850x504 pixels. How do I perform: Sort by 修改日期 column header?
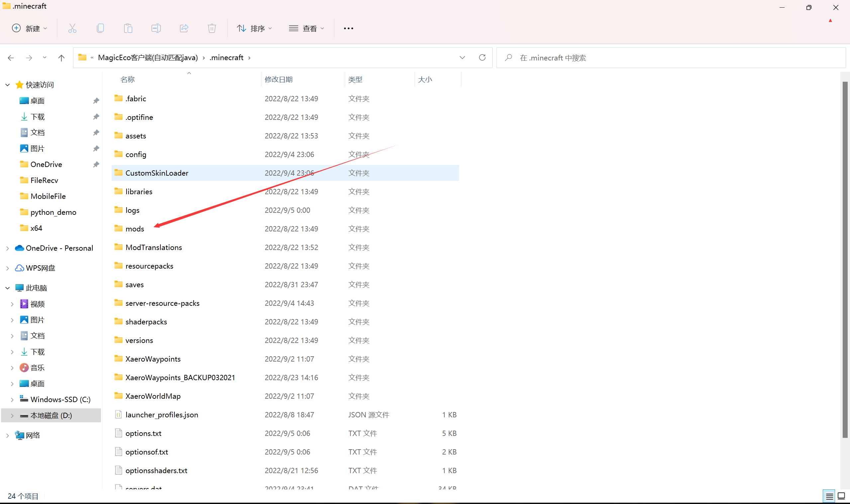tap(279, 79)
